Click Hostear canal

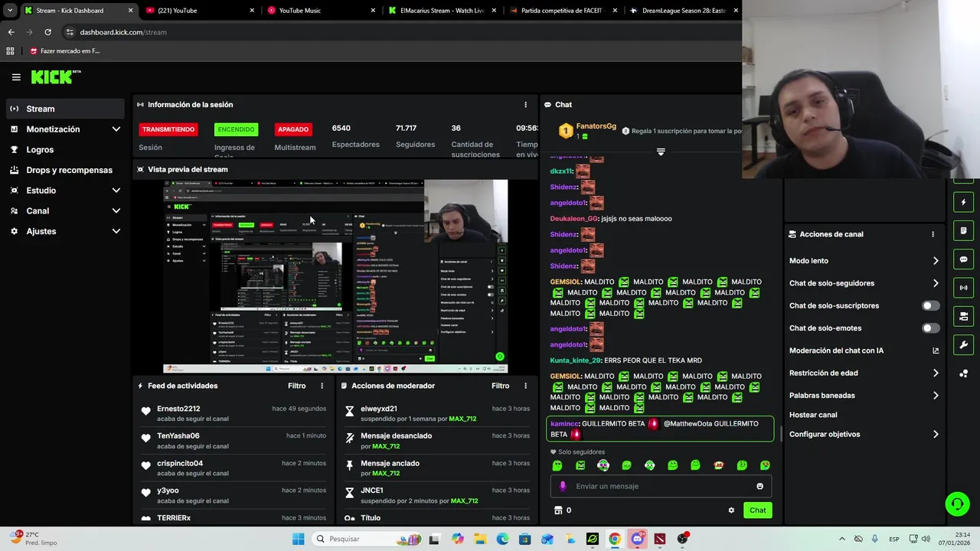point(813,415)
